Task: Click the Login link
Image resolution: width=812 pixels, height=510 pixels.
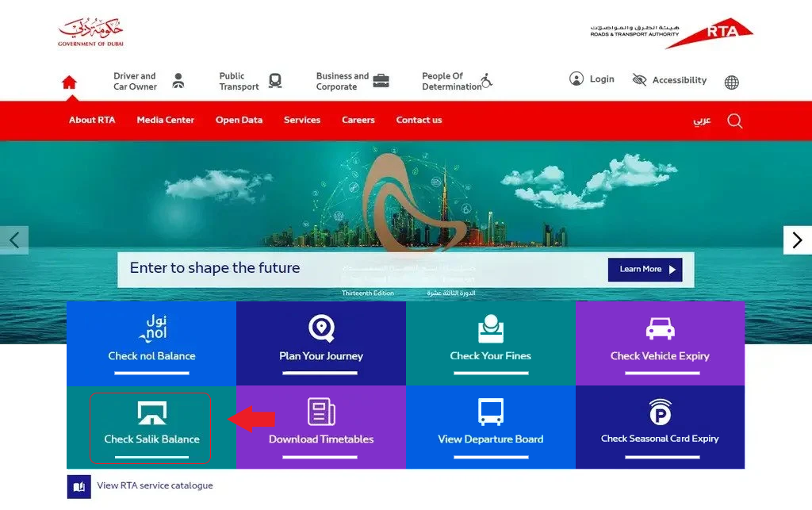Action: pyautogui.click(x=602, y=79)
